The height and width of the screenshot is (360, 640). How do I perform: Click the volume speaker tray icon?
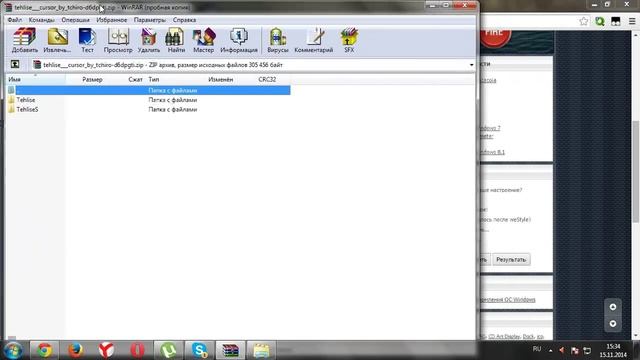[x=562, y=350]
